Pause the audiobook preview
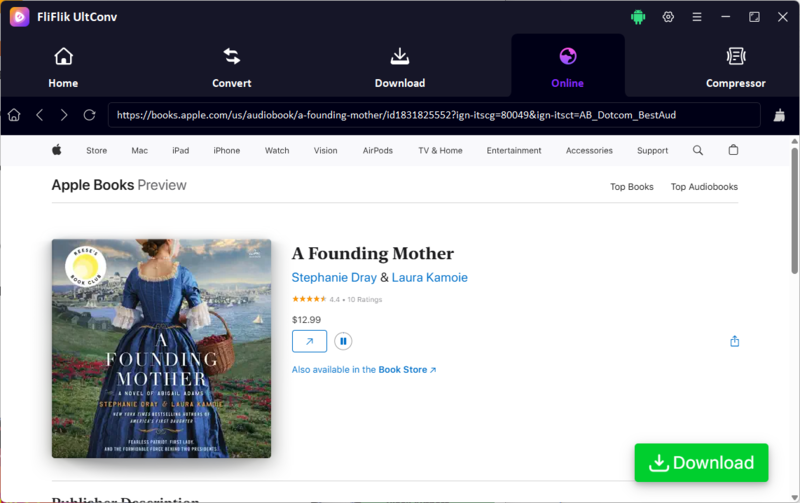 coord(343,341)
